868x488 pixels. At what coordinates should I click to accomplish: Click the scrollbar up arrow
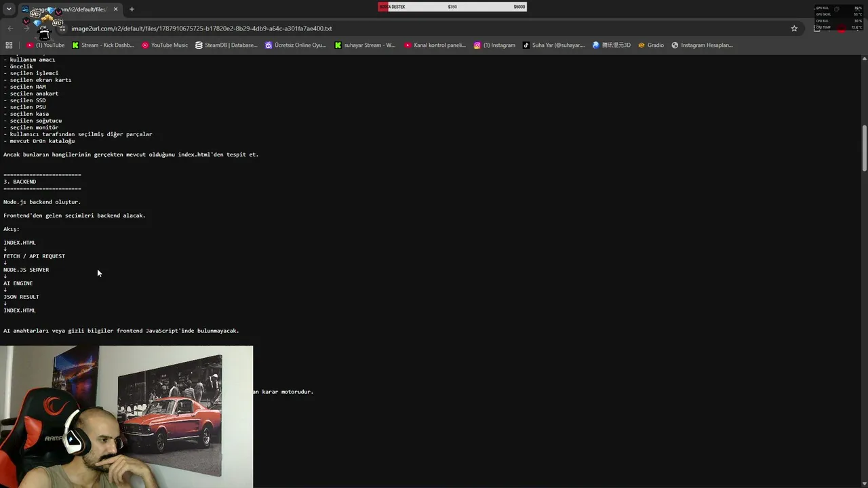pyautogui.click(x=864, y=58)
